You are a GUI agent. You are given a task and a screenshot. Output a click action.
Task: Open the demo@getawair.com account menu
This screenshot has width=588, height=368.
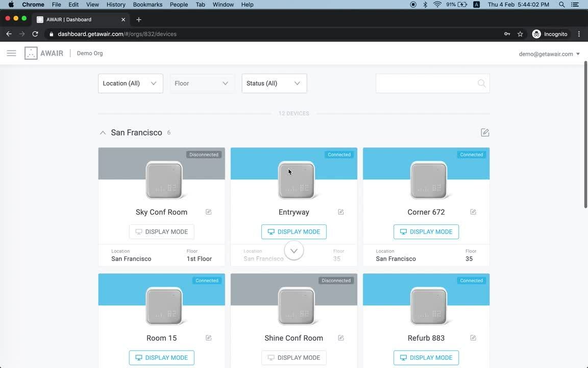click(549, 54)
